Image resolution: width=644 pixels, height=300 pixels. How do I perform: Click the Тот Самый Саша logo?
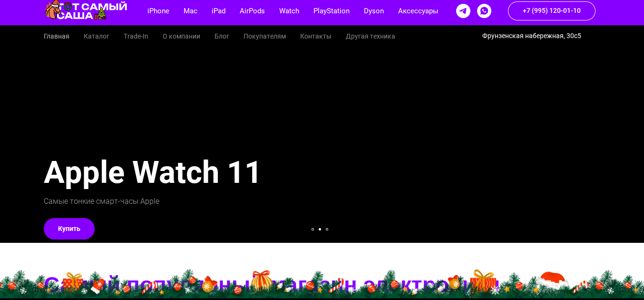(x=86, y=10)
